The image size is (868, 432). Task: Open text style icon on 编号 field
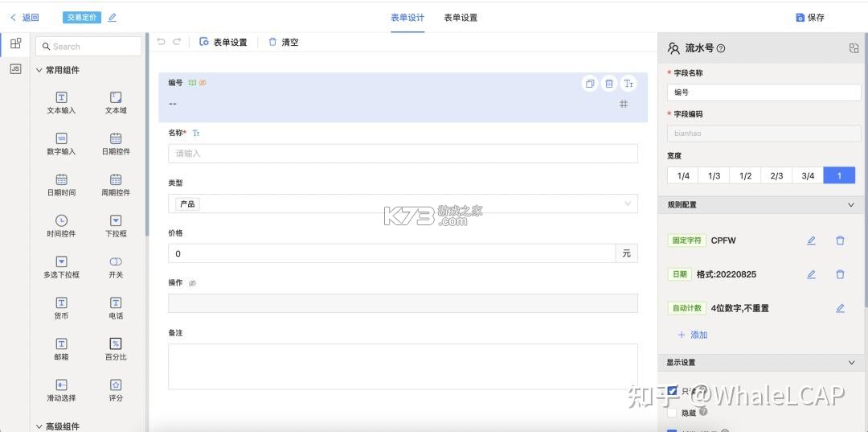click(x=628, y=84)
